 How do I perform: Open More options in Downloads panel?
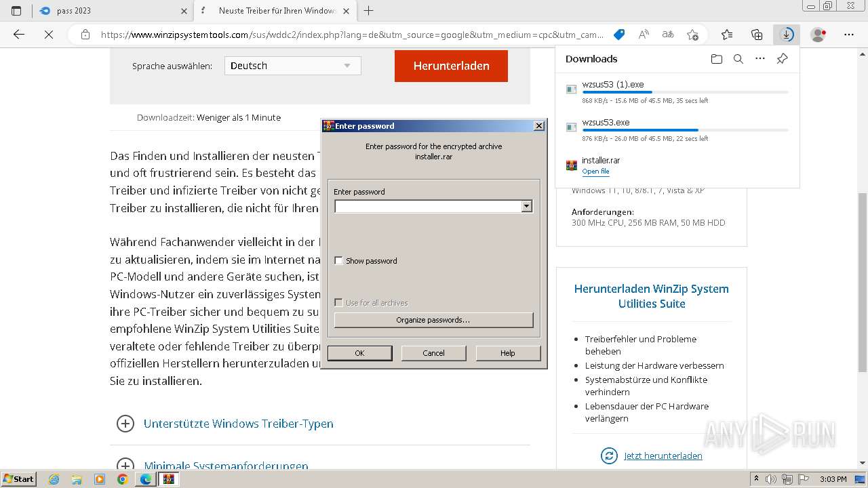[x=760, y=59]
